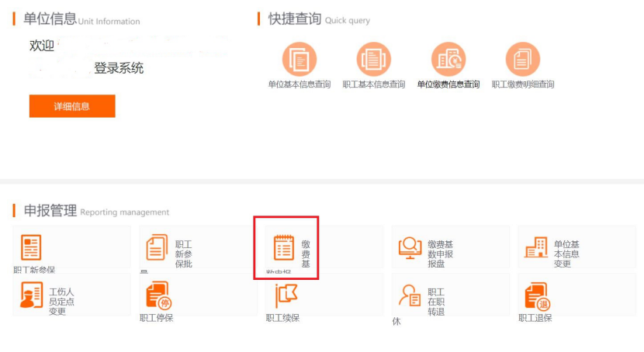Select the 职工续保 flag icon

[286, 295]
